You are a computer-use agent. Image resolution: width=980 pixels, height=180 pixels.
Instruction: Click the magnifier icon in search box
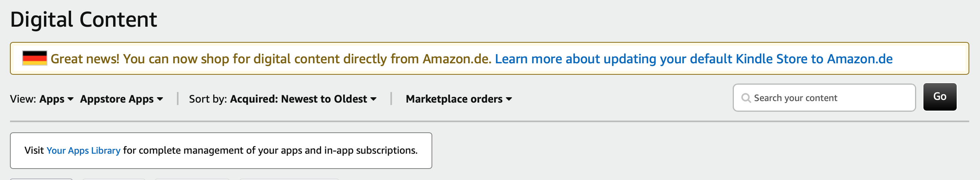coord(746,98)
